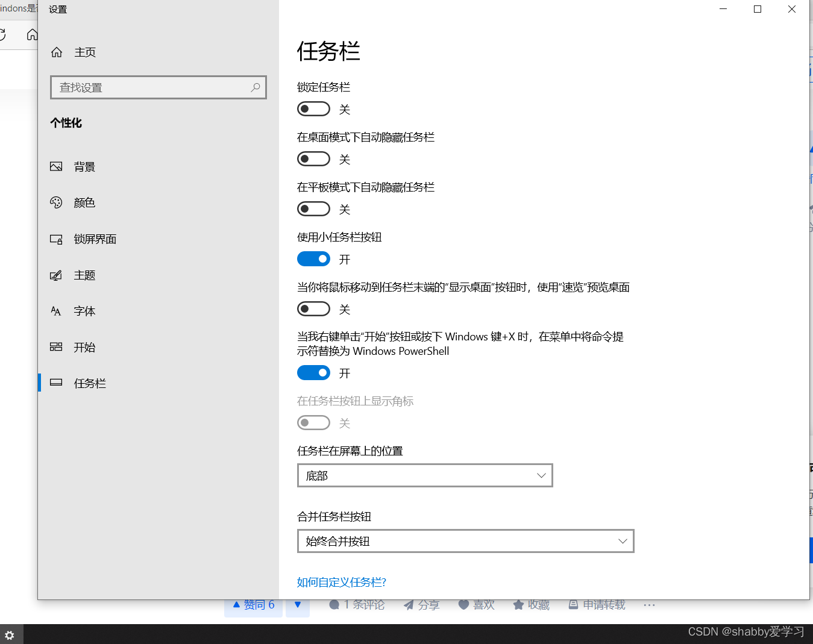Open 主题 settings page
Screen dimensions: 813x644
85,275
